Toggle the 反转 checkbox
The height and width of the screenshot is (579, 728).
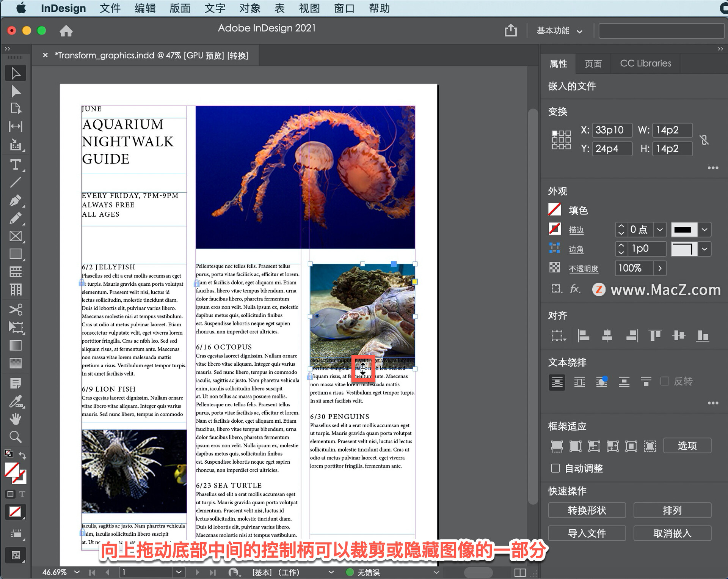coord(664,381)
